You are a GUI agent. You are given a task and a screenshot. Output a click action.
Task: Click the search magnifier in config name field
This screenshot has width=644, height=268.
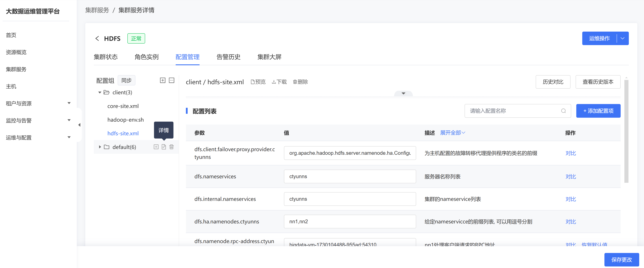pyautogui.click(x=563, y=111)
